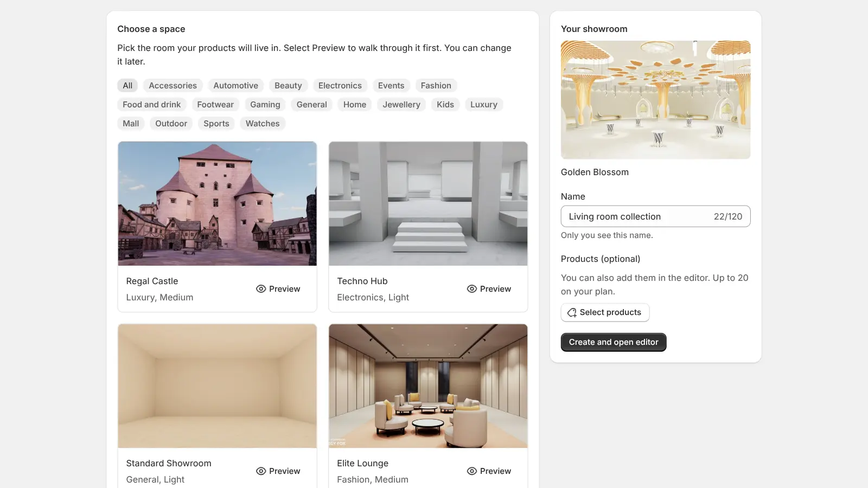Image resolution: width=868 pixels, height=488 pixels.
Task: Filter spaces by Outdoor
Action: (171, 124)
